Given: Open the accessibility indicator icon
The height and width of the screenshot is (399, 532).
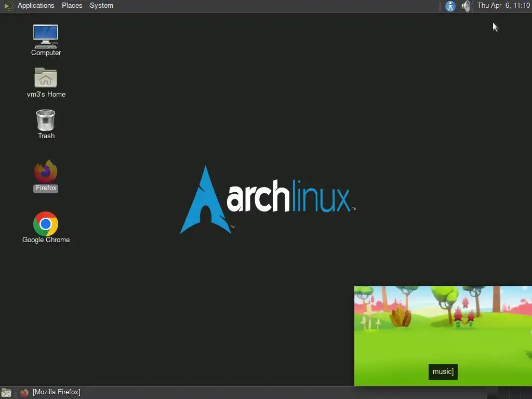Looking at the screenshot, I should pyautogui.click(x=450, y=6).
